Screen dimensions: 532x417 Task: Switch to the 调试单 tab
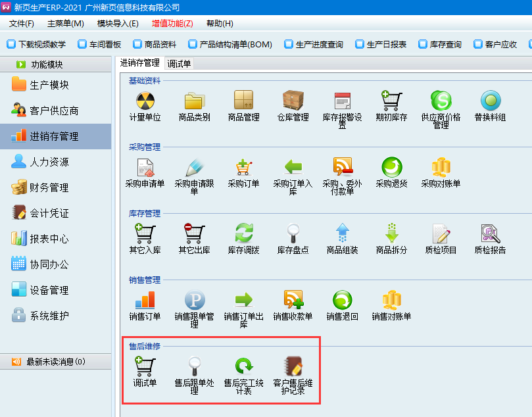(x=179, y=63)
